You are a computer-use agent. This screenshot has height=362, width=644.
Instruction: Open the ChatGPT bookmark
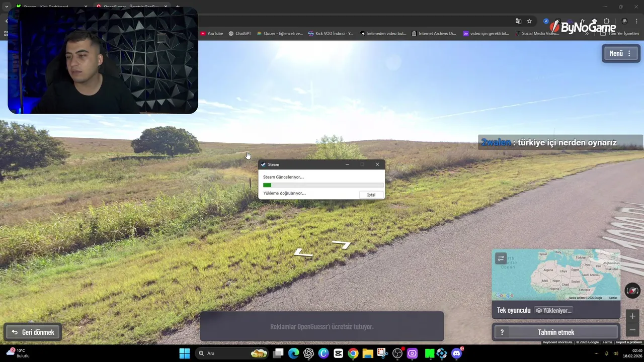[x=239, y=34]
